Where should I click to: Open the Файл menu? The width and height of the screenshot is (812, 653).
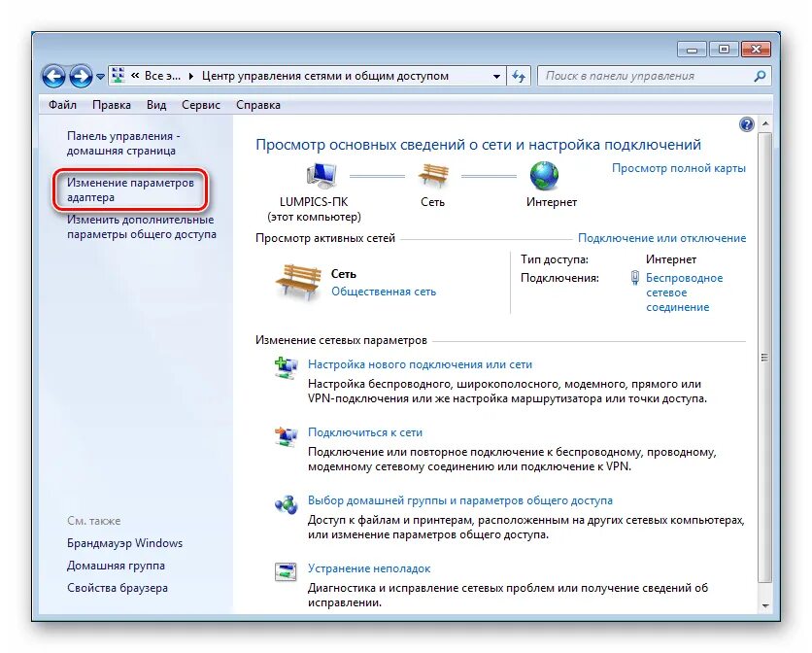coord(63,105)
